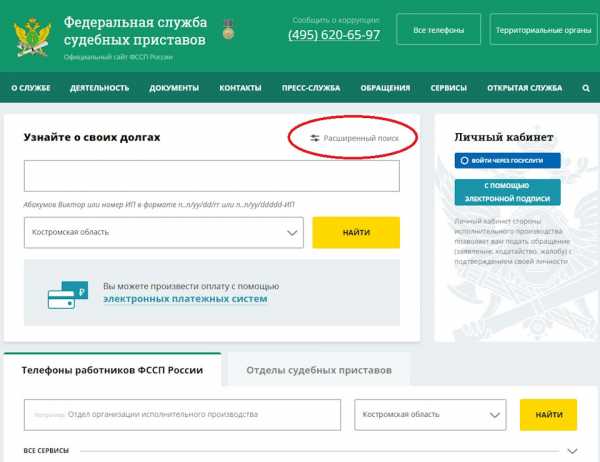600x462 pixels.
Task: Click the debt search name input field
Action: [x=212, y=176]
